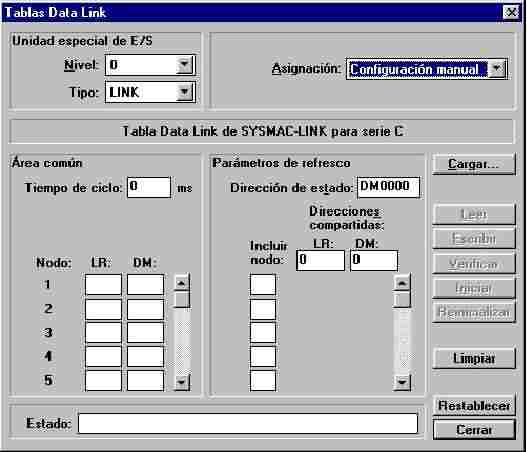Click the LR field for node 5
527x452 pixels.
103,380
